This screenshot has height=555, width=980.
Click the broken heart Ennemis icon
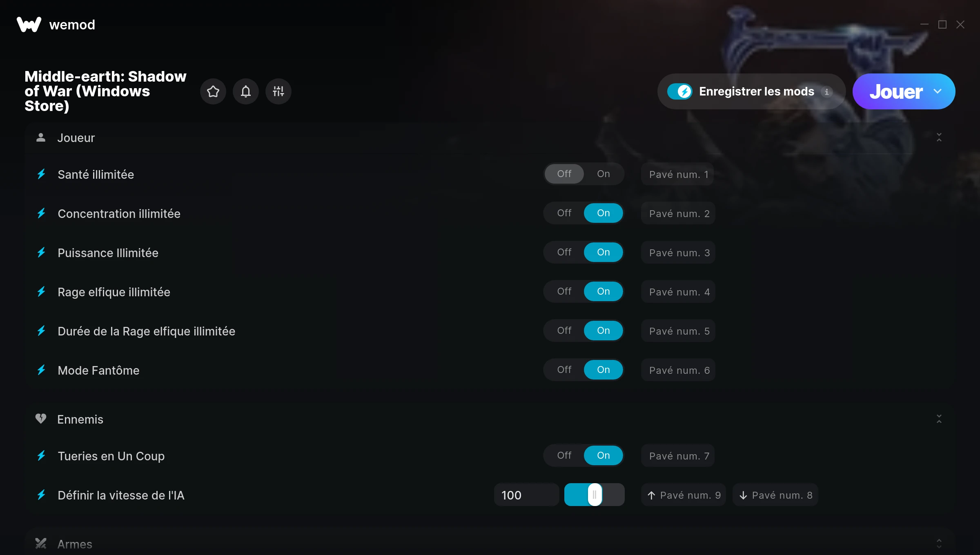(x=40, y=419)
